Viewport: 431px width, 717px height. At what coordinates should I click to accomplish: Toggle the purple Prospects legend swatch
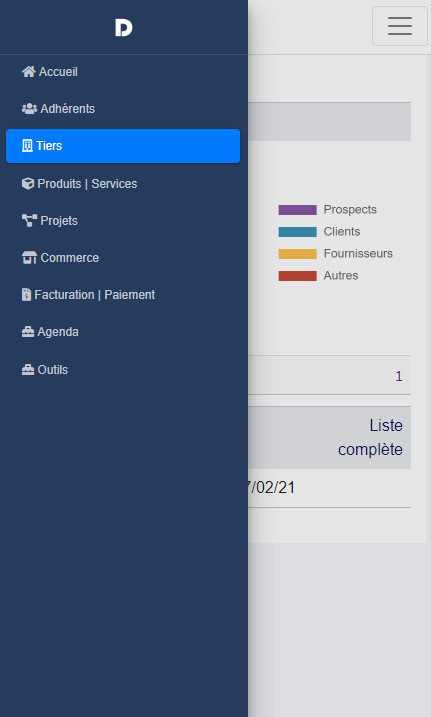[x=298, y=210]
